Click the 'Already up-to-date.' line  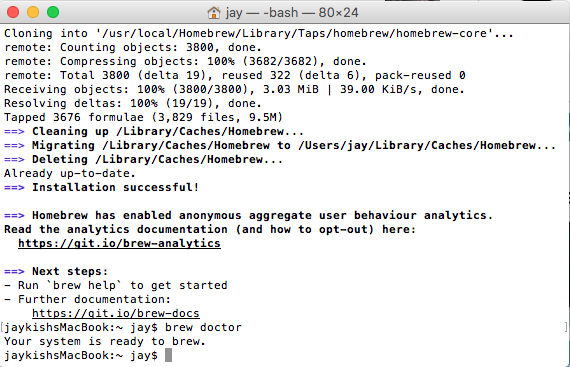tap(70, 173)
